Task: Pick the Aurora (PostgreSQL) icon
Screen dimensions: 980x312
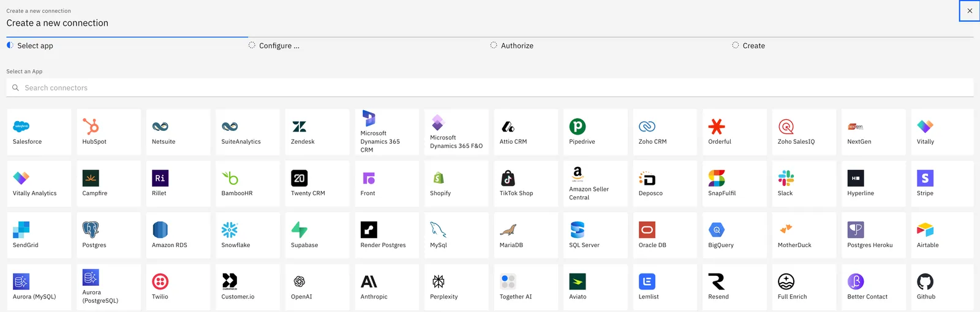Action: click(x=91, y=278)
